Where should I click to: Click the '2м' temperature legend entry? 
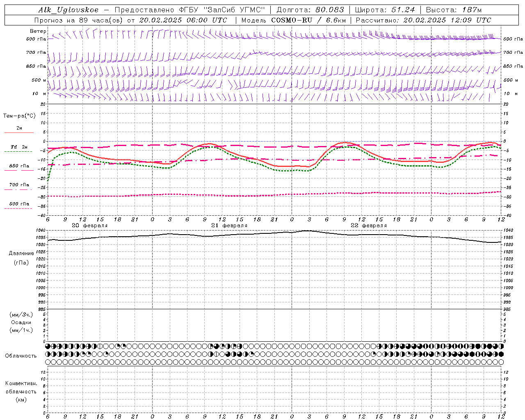click(19, 128)
